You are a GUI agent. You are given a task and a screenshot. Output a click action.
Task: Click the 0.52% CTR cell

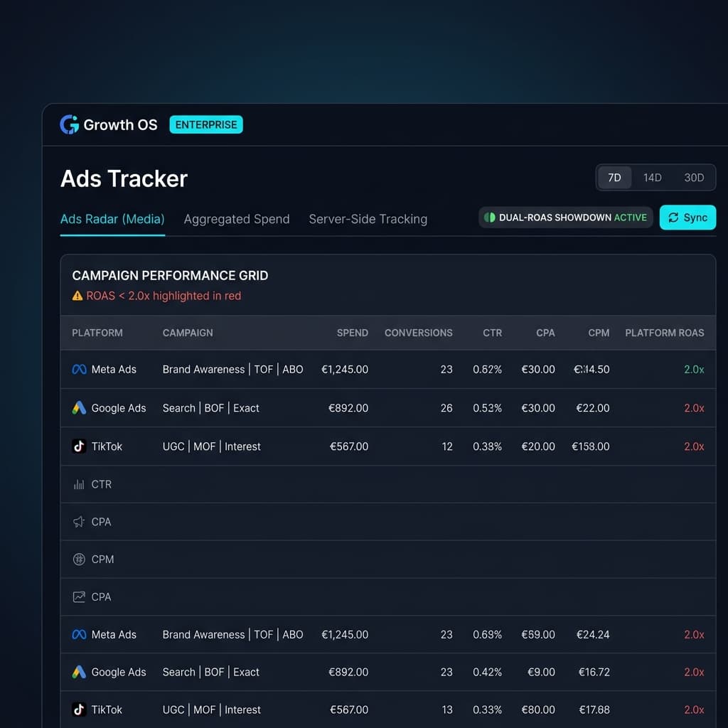(487, 407)
